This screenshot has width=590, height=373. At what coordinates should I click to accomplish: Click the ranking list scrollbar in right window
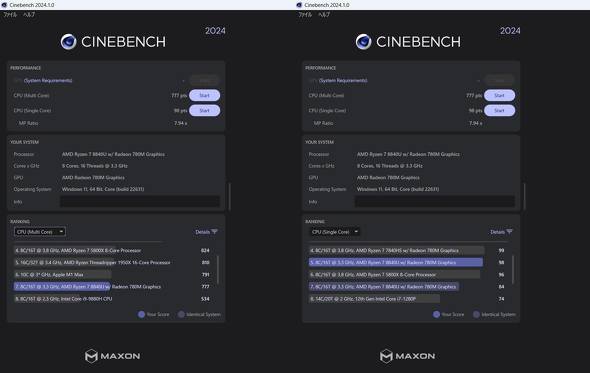(x=513, y=269)
